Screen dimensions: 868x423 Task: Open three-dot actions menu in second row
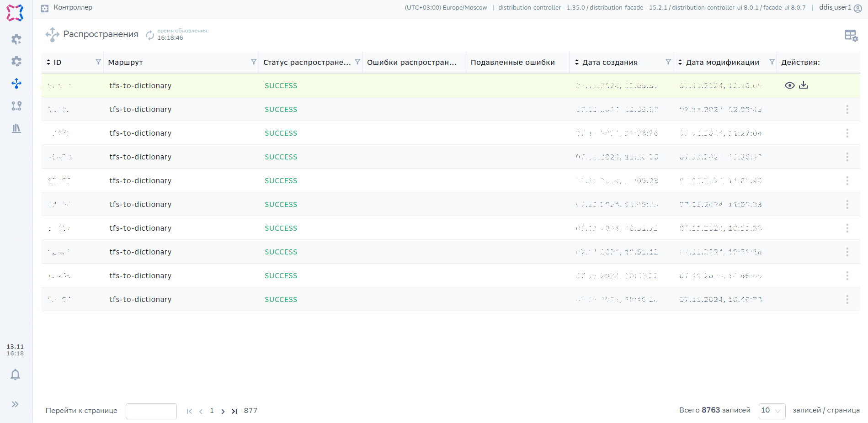pos(847,110)
